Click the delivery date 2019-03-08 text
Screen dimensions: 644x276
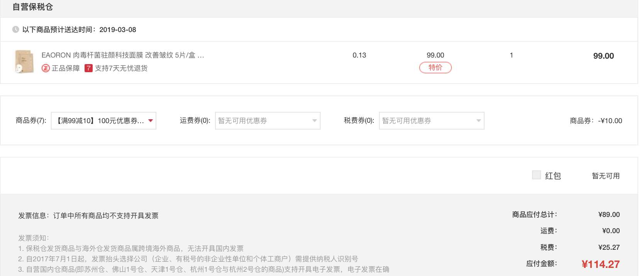(118, 30)
